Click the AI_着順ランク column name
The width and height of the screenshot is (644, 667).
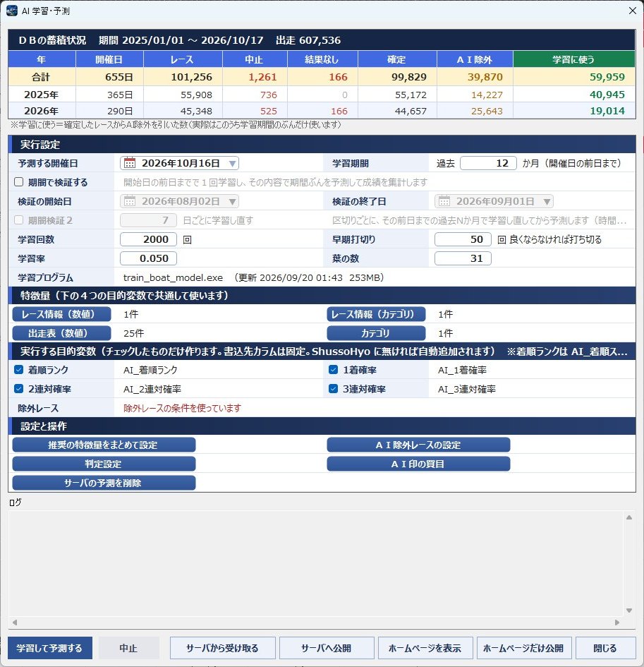point(150,370)
